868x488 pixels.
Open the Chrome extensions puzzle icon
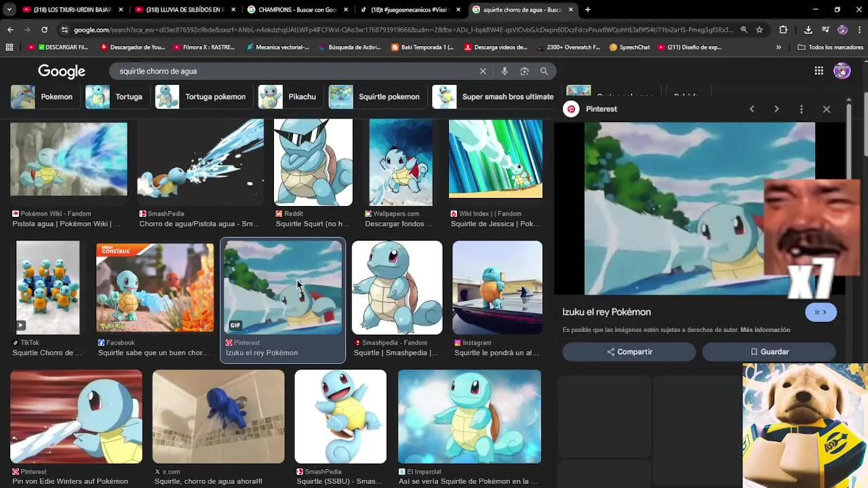click(x=783, y=30)
